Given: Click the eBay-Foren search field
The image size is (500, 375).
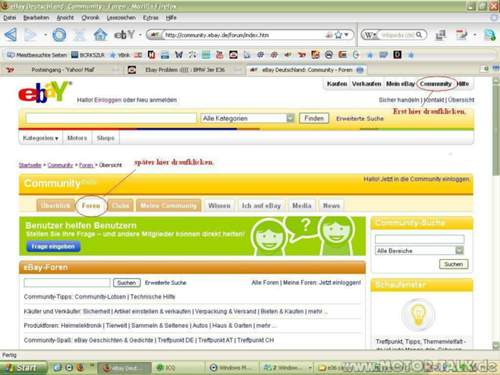Looking at the screenshot, I should point(67,283).
